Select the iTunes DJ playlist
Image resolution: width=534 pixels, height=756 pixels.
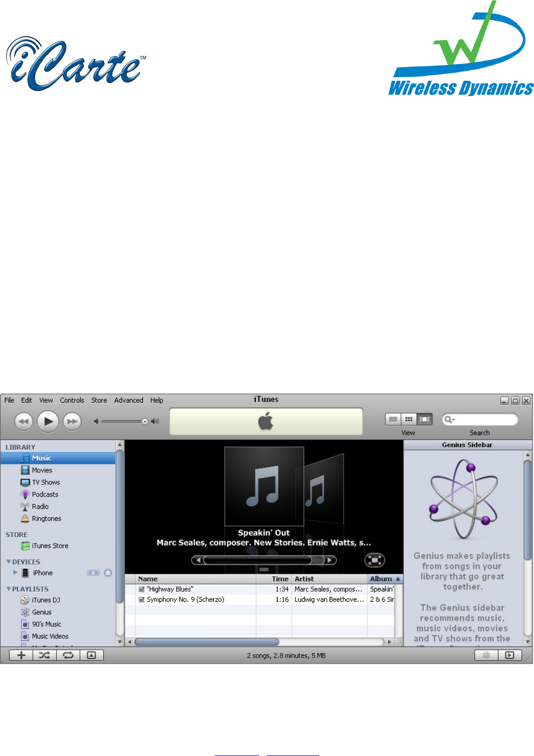58,600
